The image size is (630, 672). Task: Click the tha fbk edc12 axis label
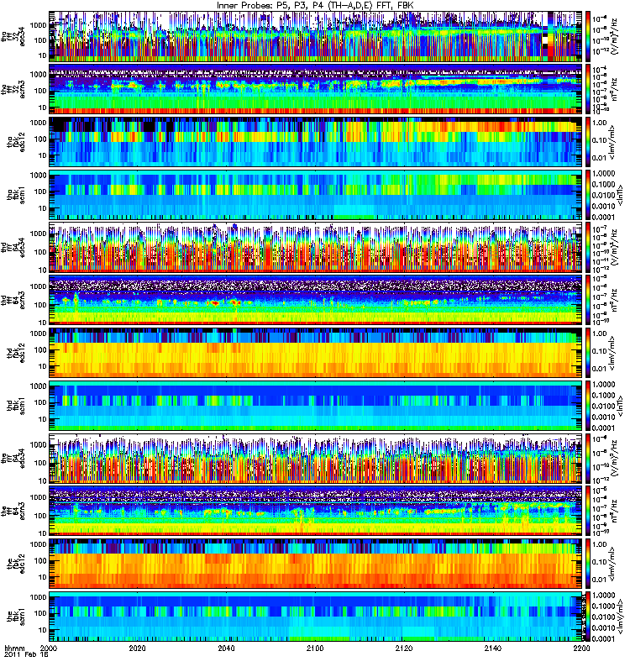coord(16,142)
